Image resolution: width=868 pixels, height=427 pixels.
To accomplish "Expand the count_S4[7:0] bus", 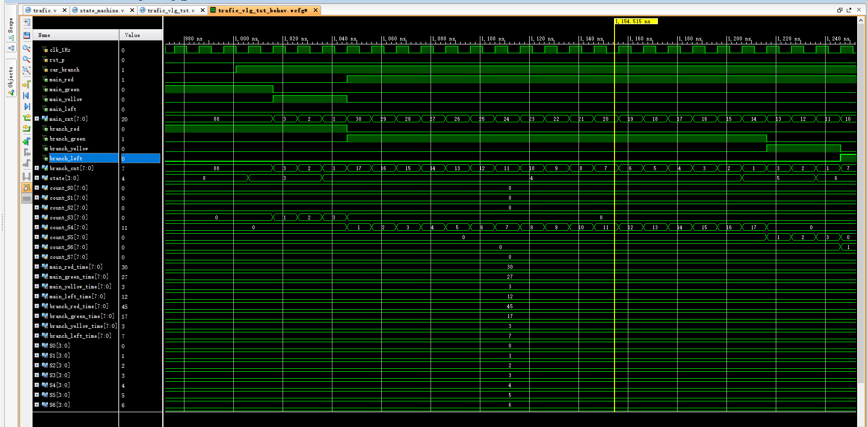I will pyautogui.click(x=36, y=227).
